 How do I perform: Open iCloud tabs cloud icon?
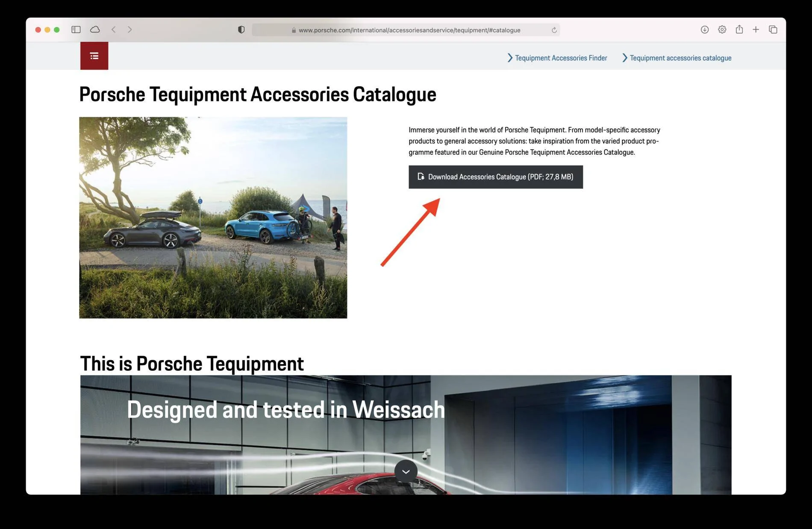pyautogui.click(x=95, y=30)
